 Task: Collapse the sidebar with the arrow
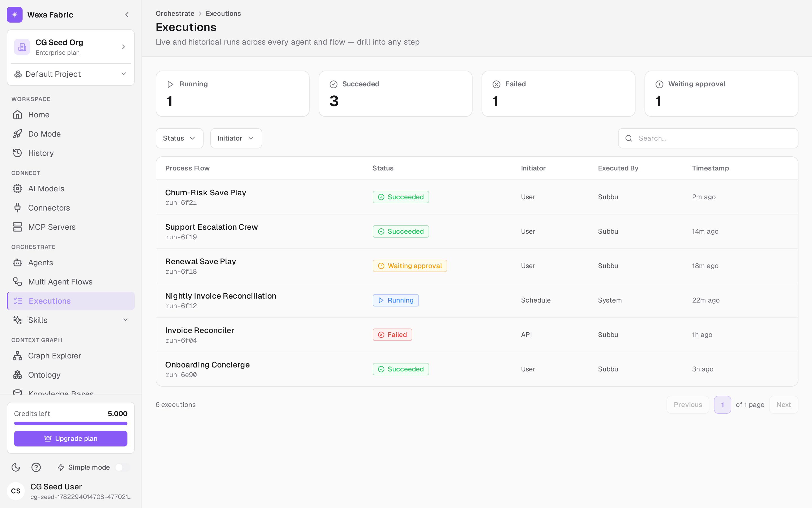pos(127,15)
